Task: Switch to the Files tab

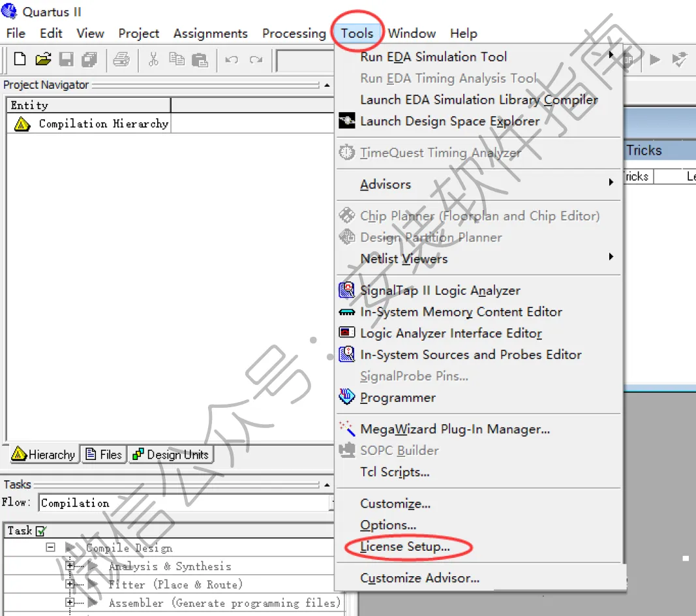Action: (x=104, y=454)
